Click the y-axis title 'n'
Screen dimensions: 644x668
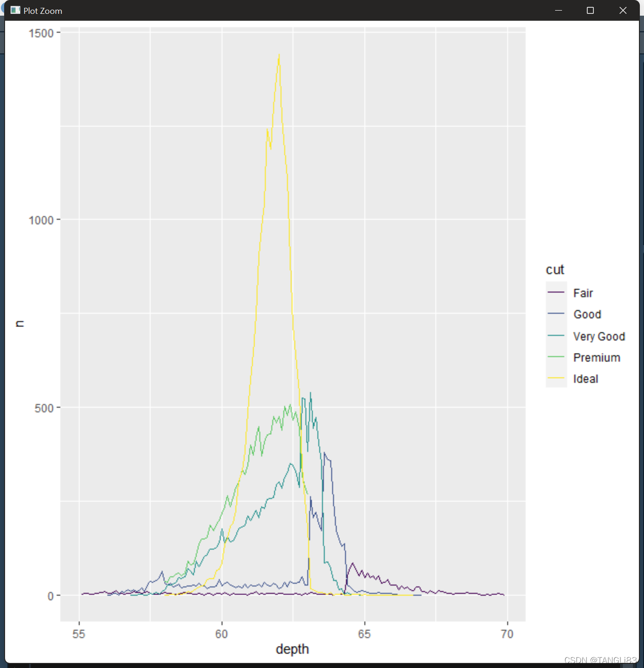pos(19,323)
